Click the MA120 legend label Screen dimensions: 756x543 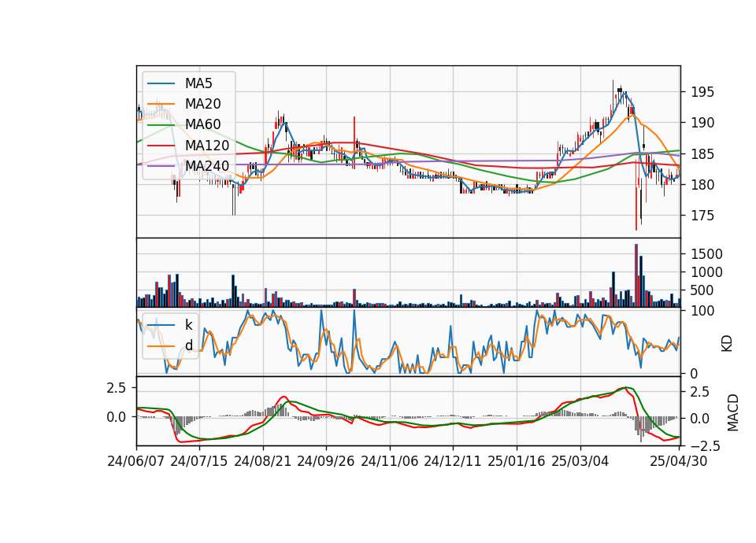pos(207,146)
